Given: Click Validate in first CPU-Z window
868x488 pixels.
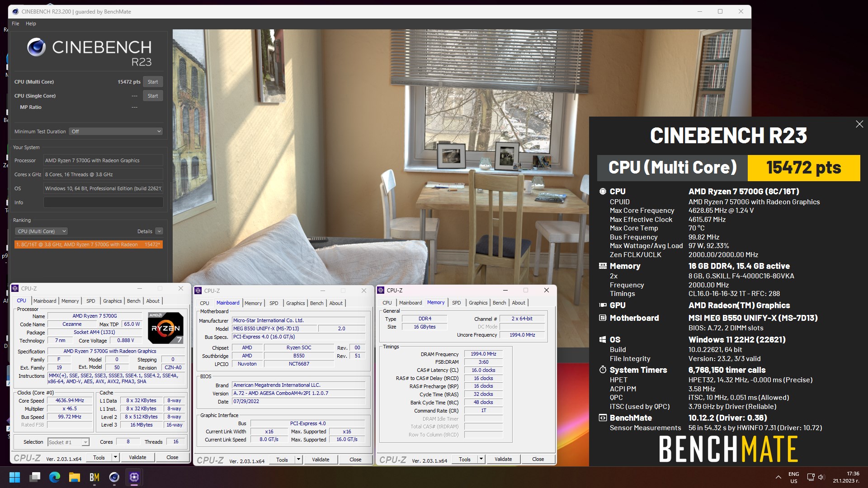Looking at the screenshot, I should point(137,457).
